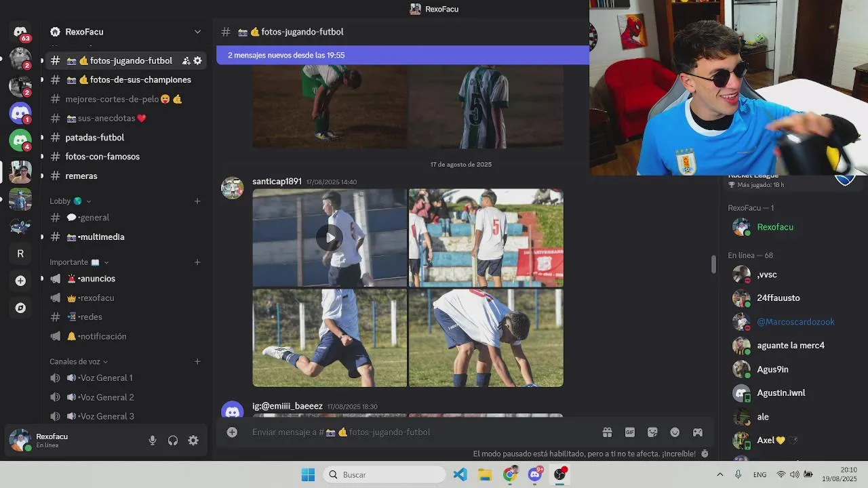
Task: Collapse the Importante category
Action: 79,262
